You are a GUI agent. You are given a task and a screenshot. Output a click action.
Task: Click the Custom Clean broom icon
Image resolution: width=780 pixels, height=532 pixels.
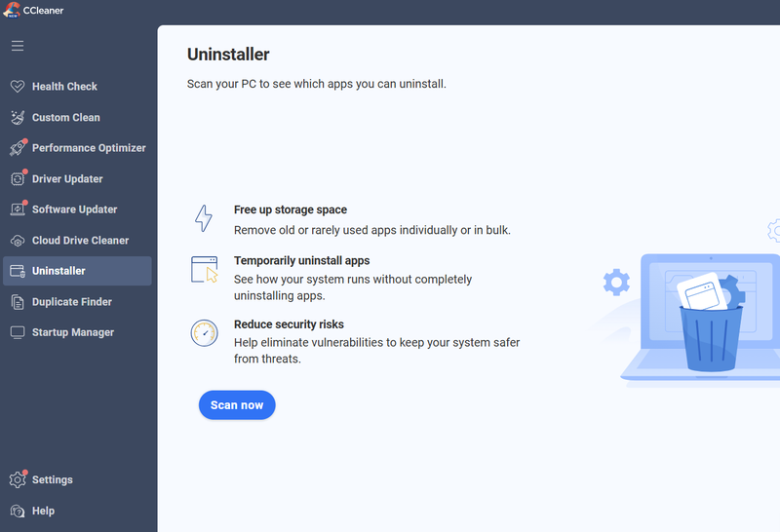(x=18, y=117)
